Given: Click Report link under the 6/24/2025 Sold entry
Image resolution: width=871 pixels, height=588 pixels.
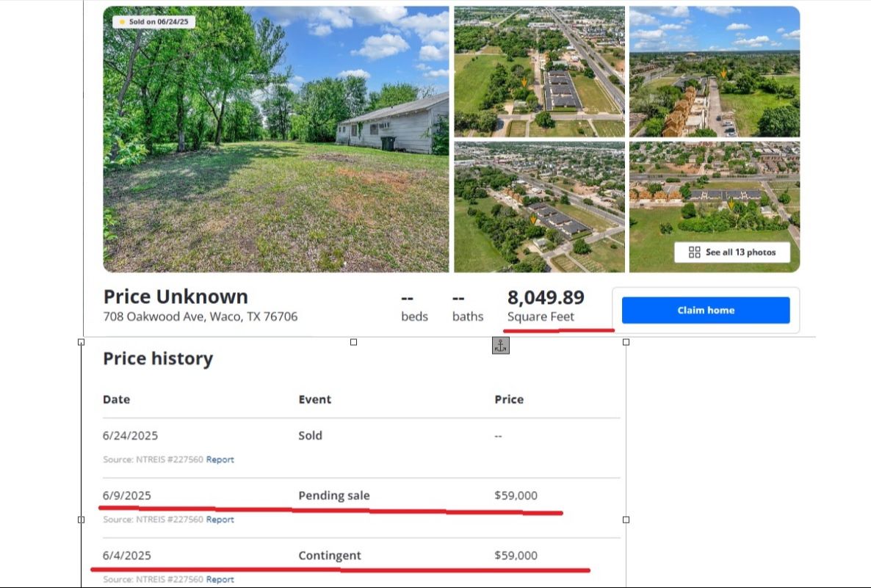Looking at the screenshot, I should coord(220,460).
